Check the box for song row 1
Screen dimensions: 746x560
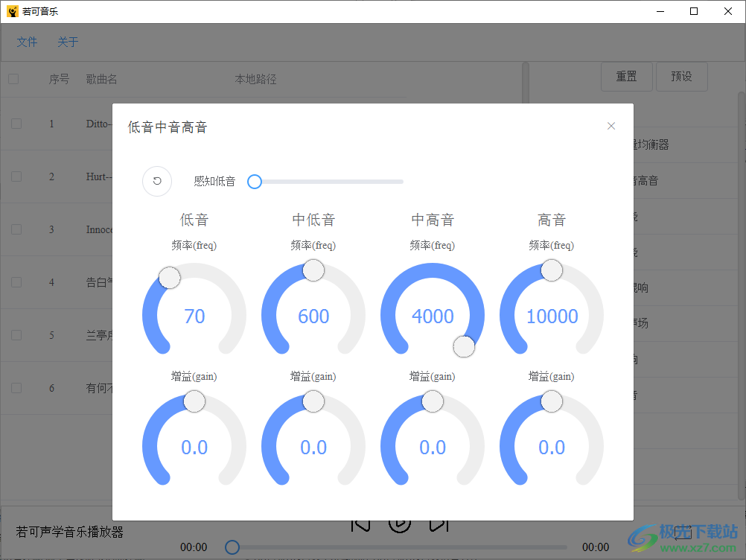[x=16, y=124]
